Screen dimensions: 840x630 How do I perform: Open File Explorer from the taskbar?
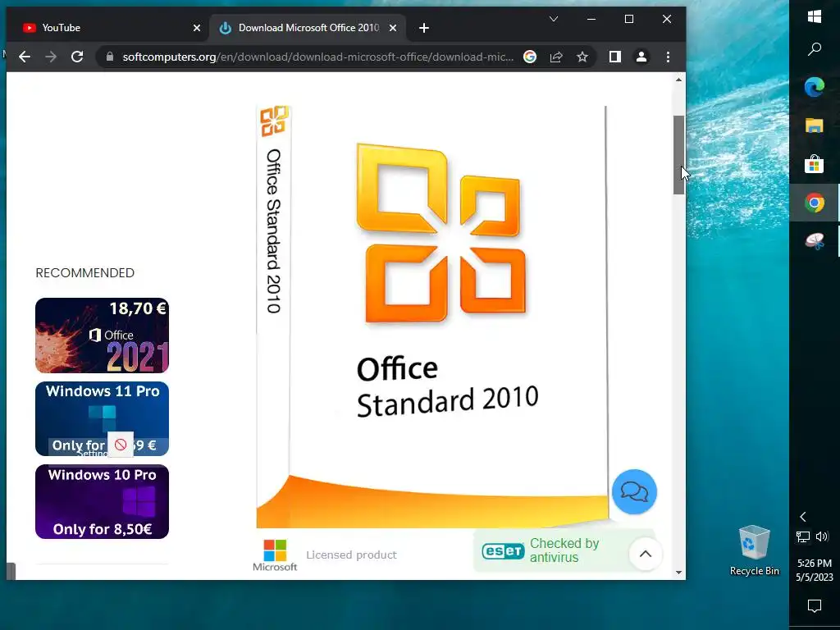pos(815,126)
